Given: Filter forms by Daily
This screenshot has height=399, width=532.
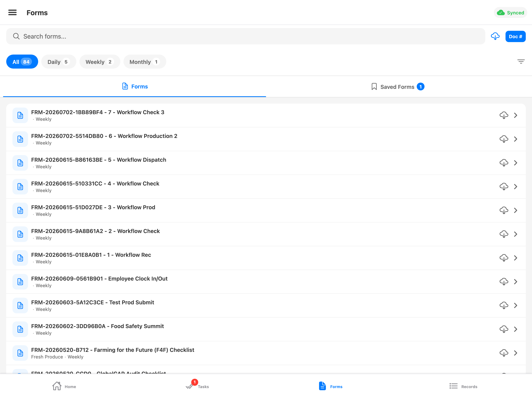Looking at the screenshot, I should pos(59,62).
